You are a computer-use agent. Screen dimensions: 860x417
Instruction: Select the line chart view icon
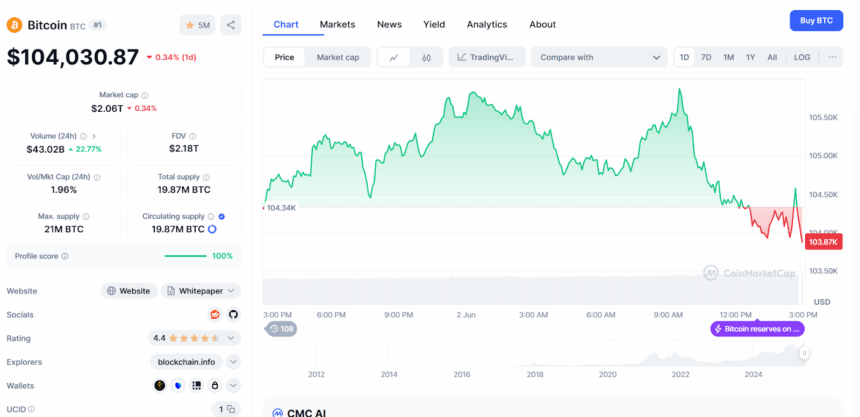pos(394,57)
